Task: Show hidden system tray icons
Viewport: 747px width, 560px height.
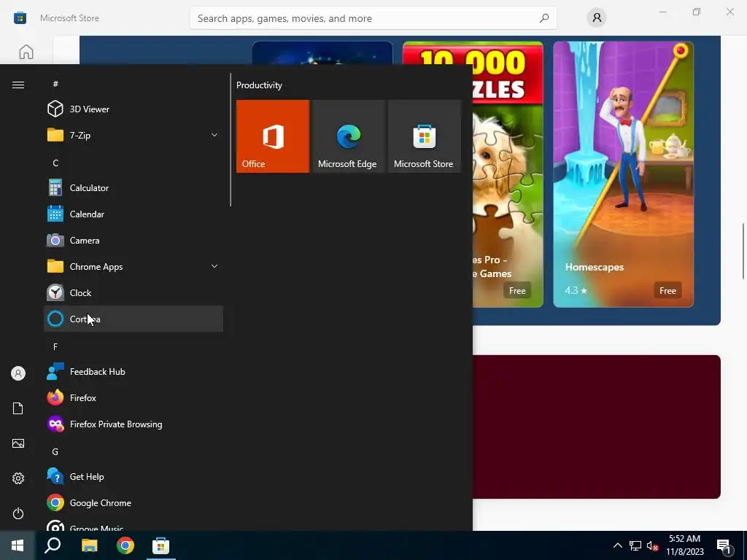Action: [617, 545]
